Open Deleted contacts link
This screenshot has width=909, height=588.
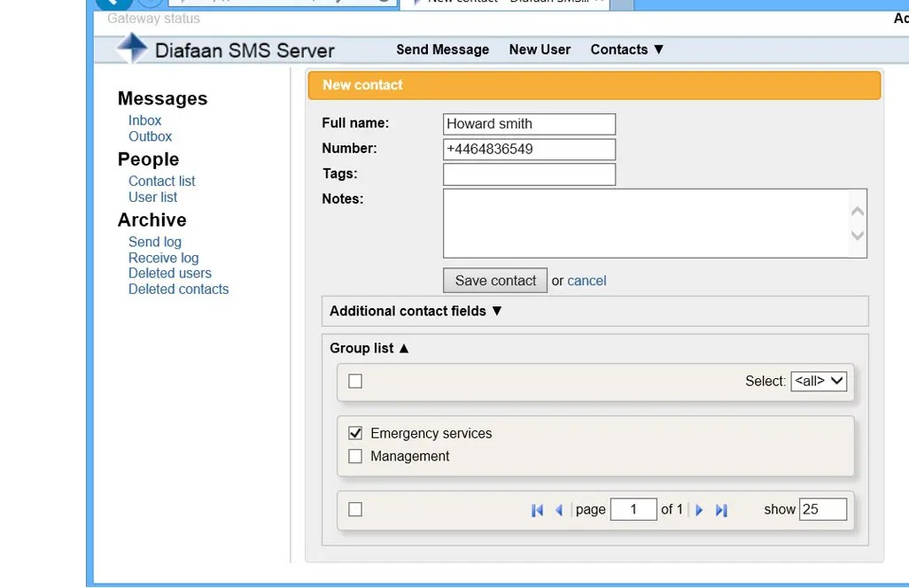179,289
